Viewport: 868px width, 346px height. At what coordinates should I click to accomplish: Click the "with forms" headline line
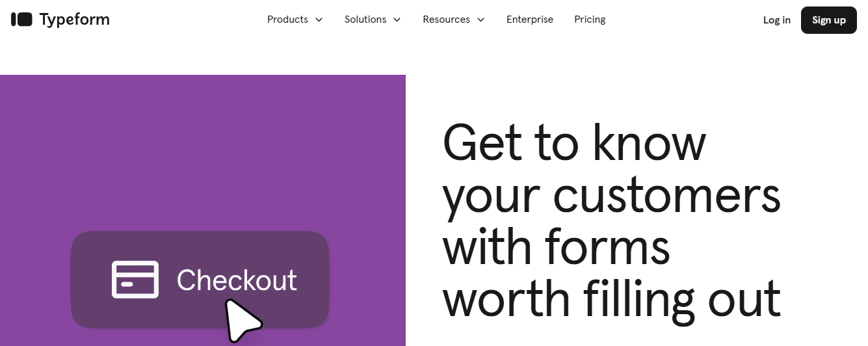pyautogui.click(x=557, y=247)
